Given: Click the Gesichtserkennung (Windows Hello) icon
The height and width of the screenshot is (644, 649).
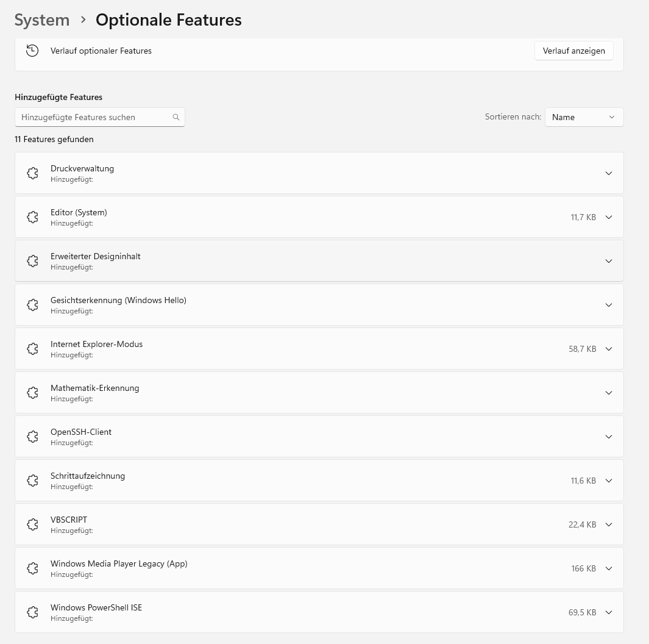Looking at the screenshot, I should coord(32,305).
